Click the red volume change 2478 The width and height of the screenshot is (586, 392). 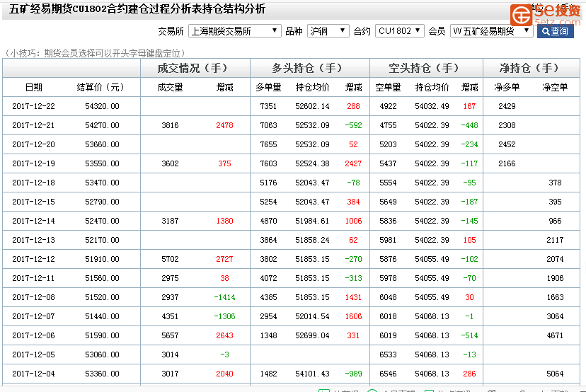[x=224, y=125]
